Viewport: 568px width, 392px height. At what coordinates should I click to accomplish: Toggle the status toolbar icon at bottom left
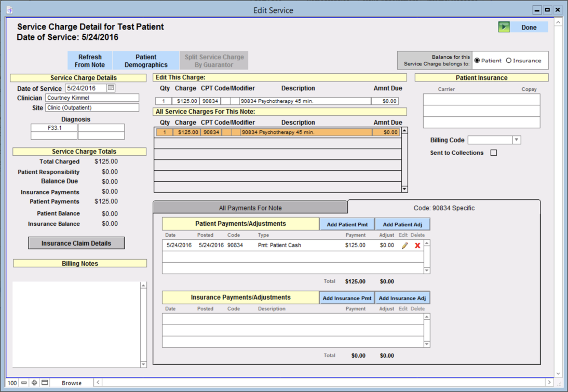pyautogui.click(x=45, y=383)
